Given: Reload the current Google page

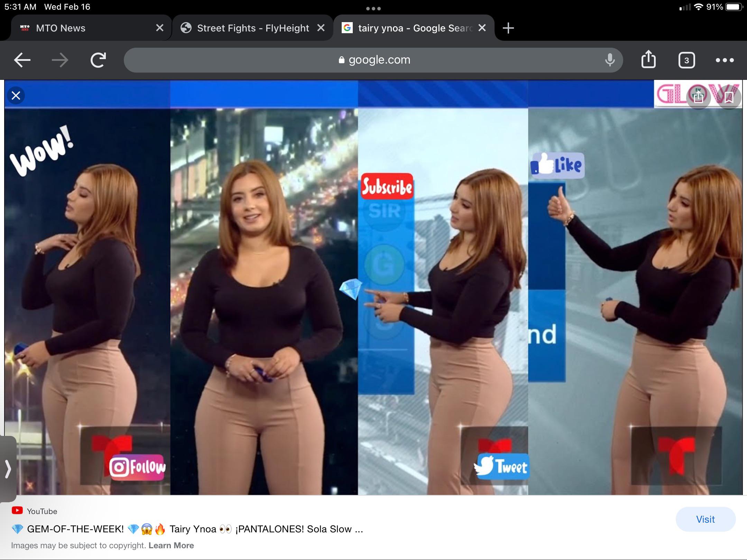Looking at the screenshot, I should click(98, 60).
